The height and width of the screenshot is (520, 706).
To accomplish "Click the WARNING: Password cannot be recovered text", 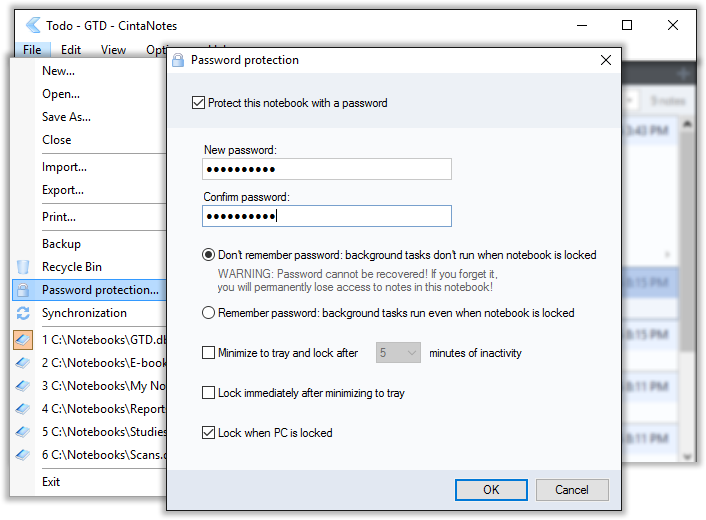I will [358, 280].
